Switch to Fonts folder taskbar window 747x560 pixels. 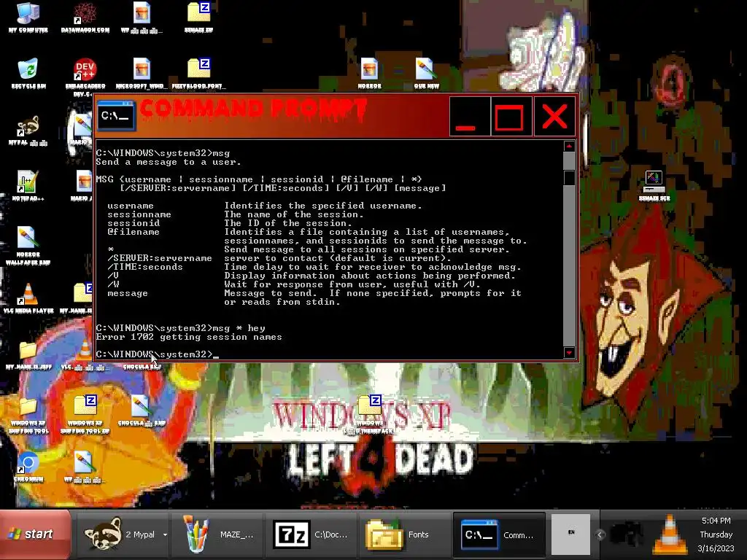[405, 534]
